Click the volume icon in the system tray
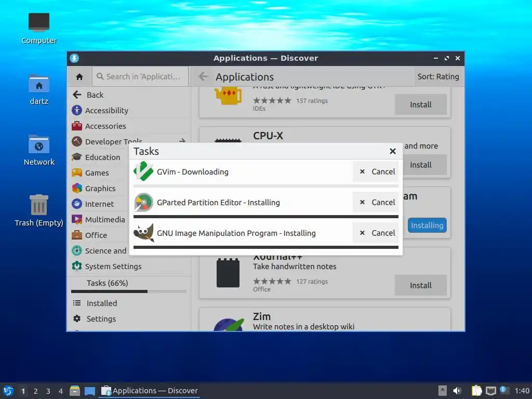 (457, 391)
